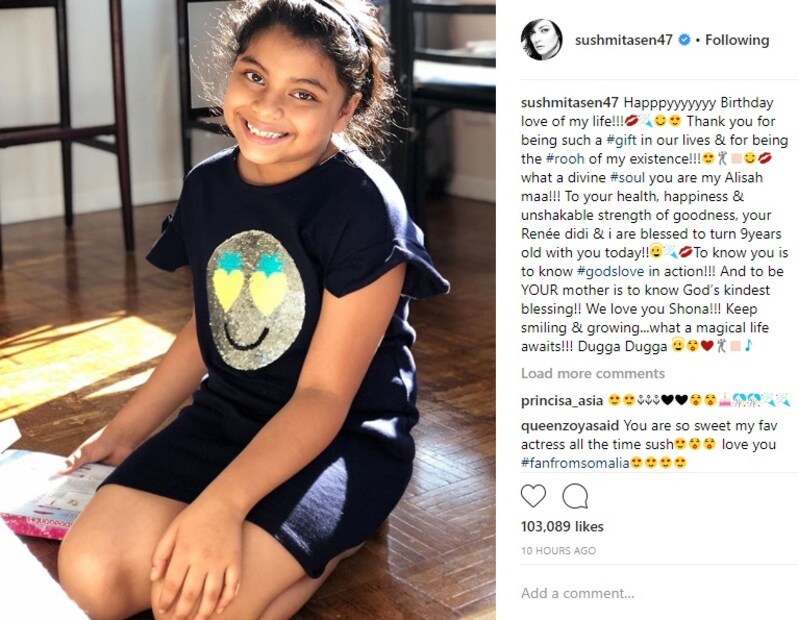This screenshot has height=620, width=798.
Task: Open the #fanfromsomalia hashtag
Action: pos(575,463)
